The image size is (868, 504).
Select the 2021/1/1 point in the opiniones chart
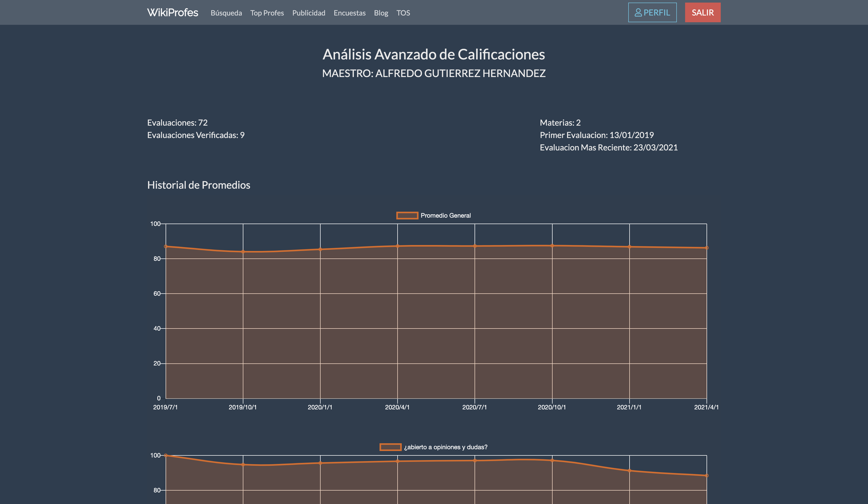pyautogui.click(x=629, y=471)
